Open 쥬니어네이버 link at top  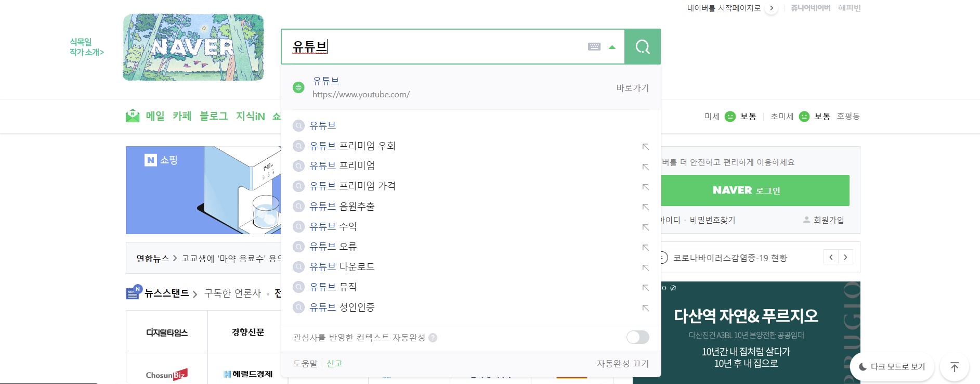pos(811,8)
